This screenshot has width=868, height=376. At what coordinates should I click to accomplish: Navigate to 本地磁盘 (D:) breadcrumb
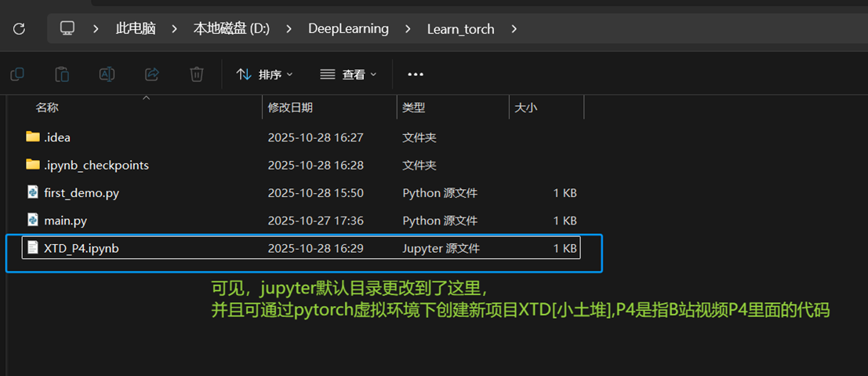[x=231, y=29]
